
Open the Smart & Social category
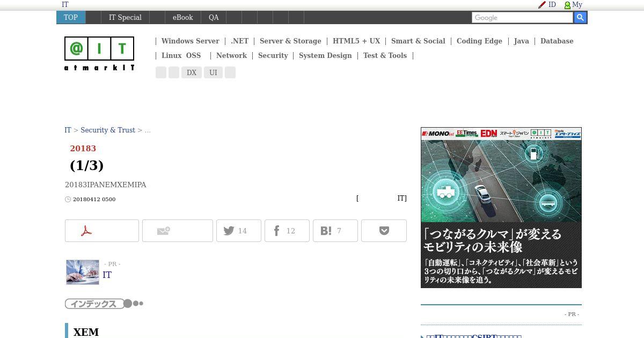418,41
